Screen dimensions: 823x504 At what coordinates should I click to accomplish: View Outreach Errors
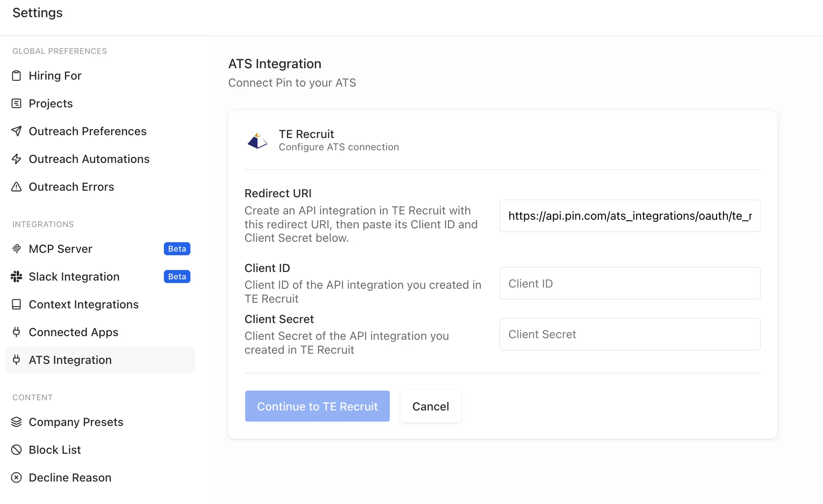(x=101, y=187)
